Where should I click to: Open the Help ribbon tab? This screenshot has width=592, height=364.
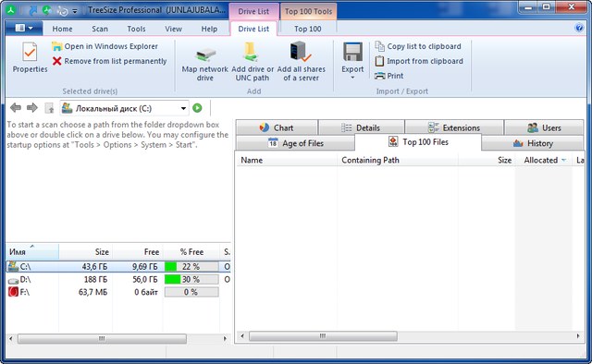click(209, 29)
